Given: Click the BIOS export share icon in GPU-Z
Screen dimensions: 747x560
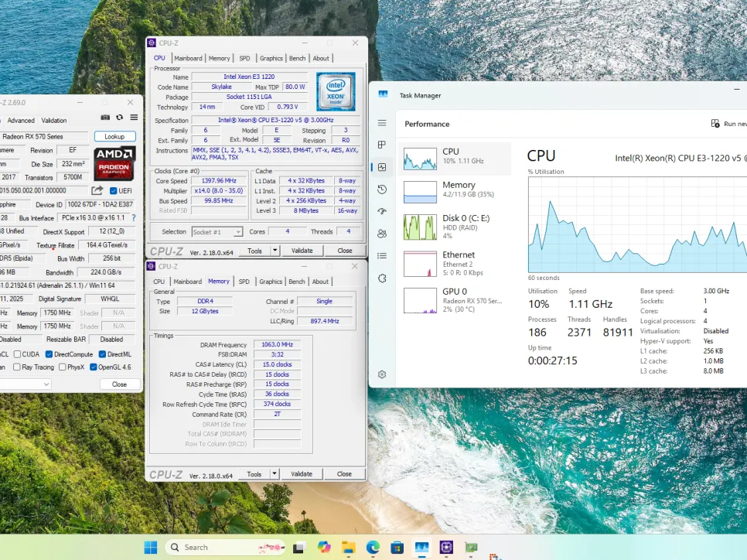Looking at the screenshot, I should (x=97, y=191).
